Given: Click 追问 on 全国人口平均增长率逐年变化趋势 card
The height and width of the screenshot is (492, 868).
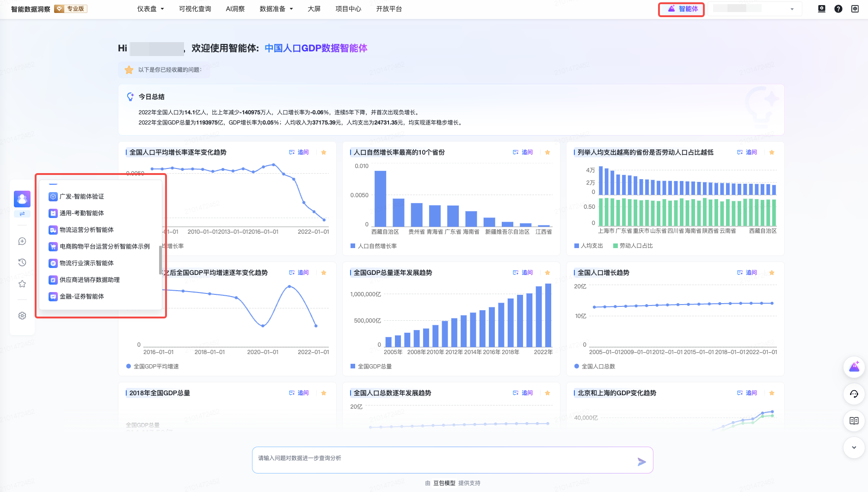Looking at the screenshot, I should click(x=299, y=152).
